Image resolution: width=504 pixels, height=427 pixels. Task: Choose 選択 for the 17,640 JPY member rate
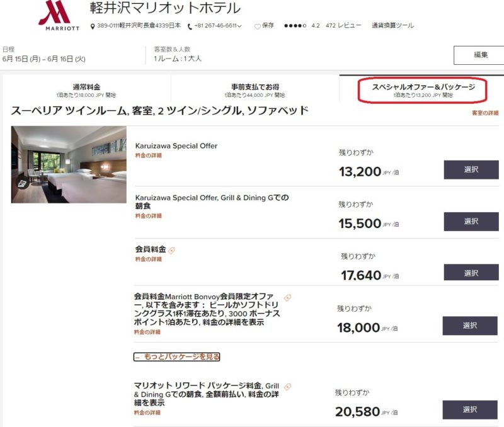(x=471, y=273)
